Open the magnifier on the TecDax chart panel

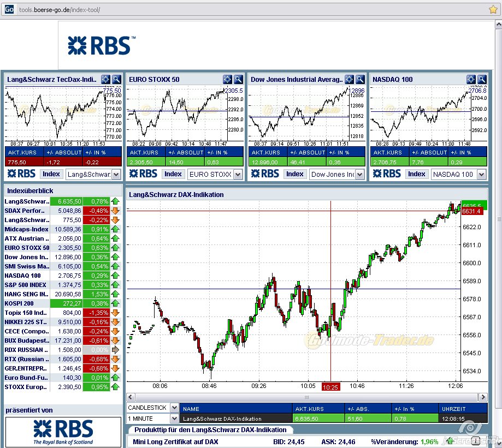[x=116, y=79]
